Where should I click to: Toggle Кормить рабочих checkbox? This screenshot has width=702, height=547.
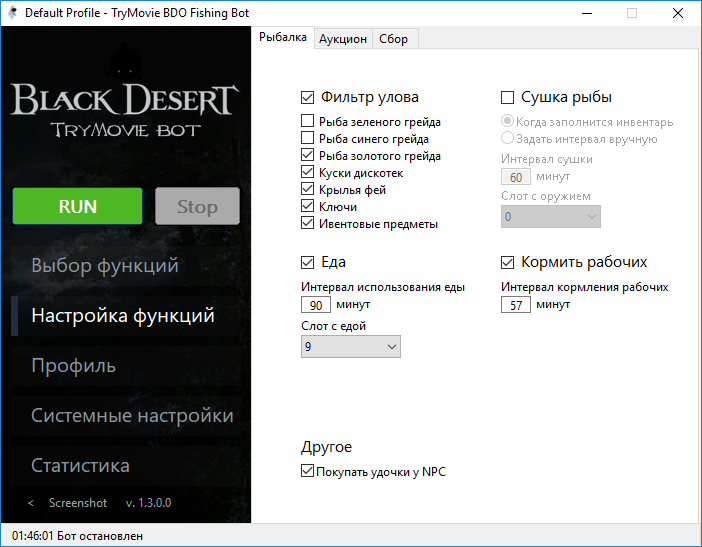tap(507, 262)
